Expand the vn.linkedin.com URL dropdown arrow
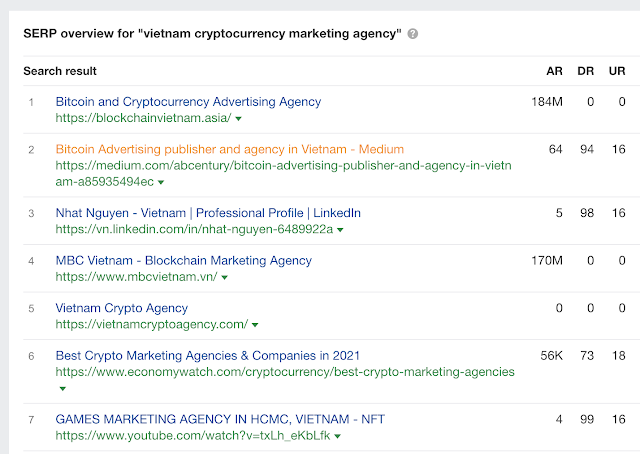The image size is (640, 454). click(341, 230)
